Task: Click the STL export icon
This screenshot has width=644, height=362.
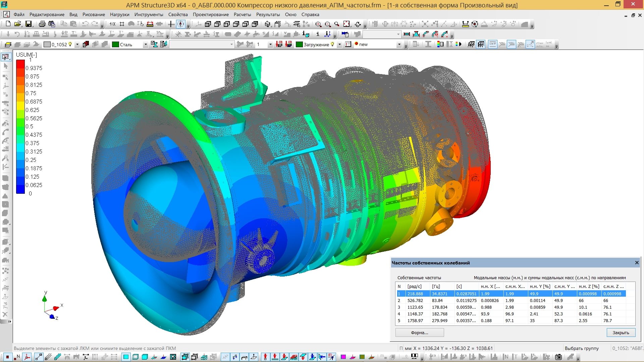Action: (x=530, y=44)
